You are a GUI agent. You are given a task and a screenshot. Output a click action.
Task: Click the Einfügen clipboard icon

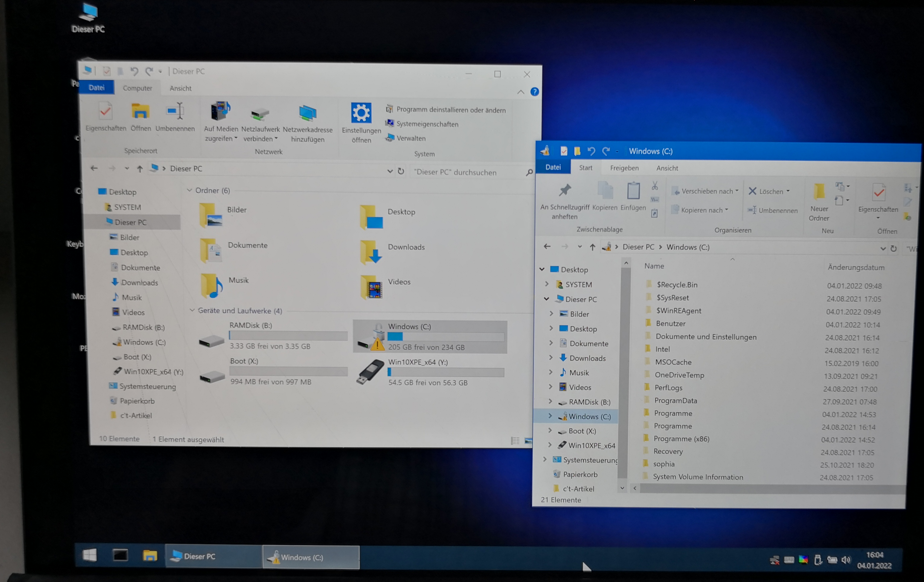pyautogui.click(x=633, y=191)
